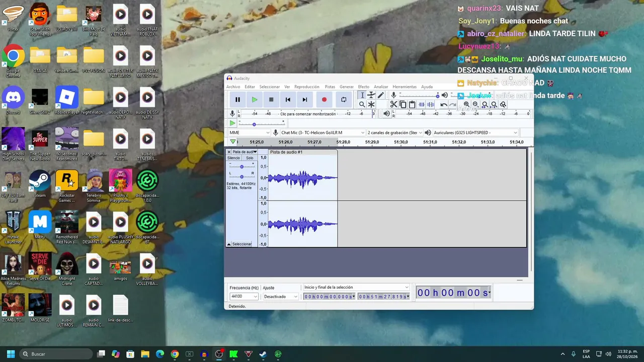Viewport: 644px width, 362px height.
Task: Close the audio track with its X button
Action: (x=229, y=152)
